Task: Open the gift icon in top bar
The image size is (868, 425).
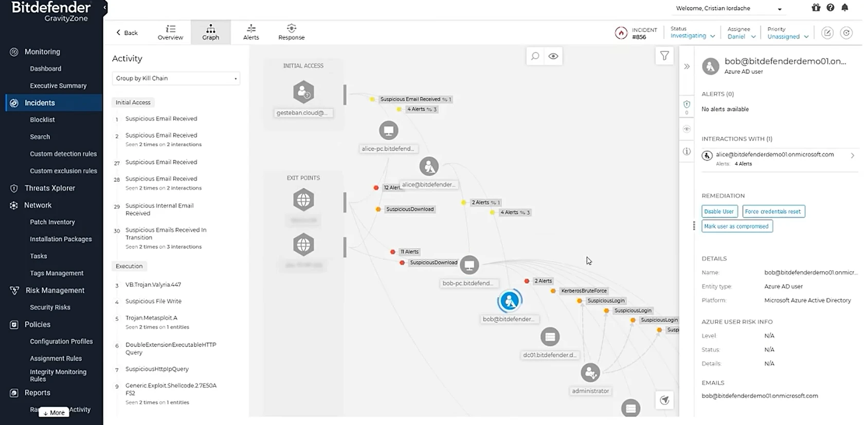Action: [816, 8]
